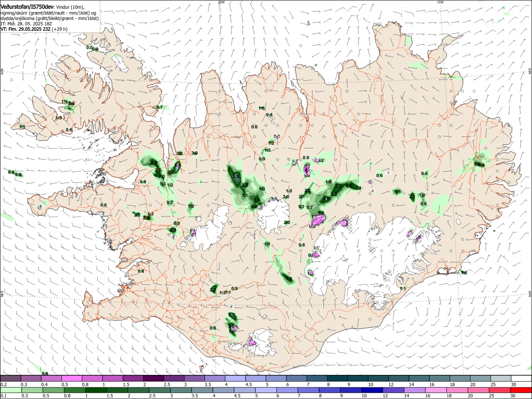Click the '3.9' precipitation value on the map
532x399 pixels.
pyautogui.click(x=194, y=153)
